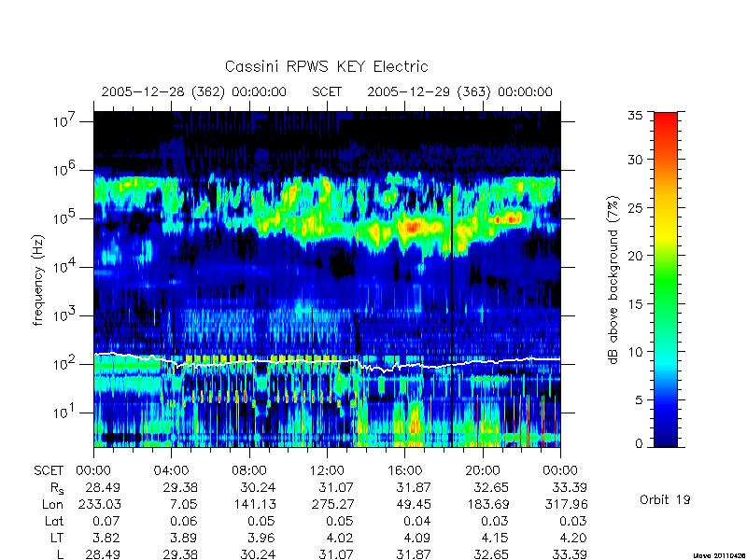The width and height of the screenshot is (747, 560).
Task: Click the Orbit 19 label
Action: point(665,499)
